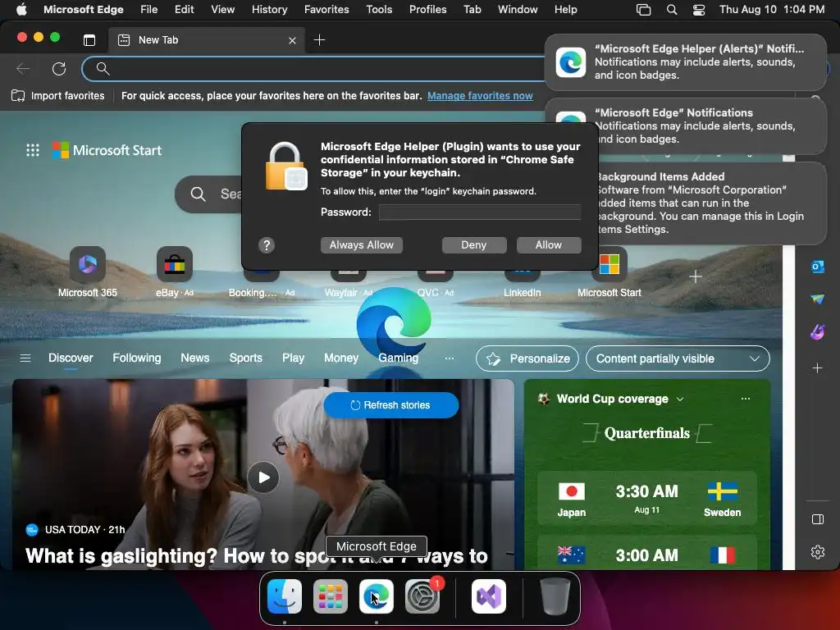This screenshot has height=630, width=840.
Task: Open the paper-plane sidebar icon
Action: point(818,299)
